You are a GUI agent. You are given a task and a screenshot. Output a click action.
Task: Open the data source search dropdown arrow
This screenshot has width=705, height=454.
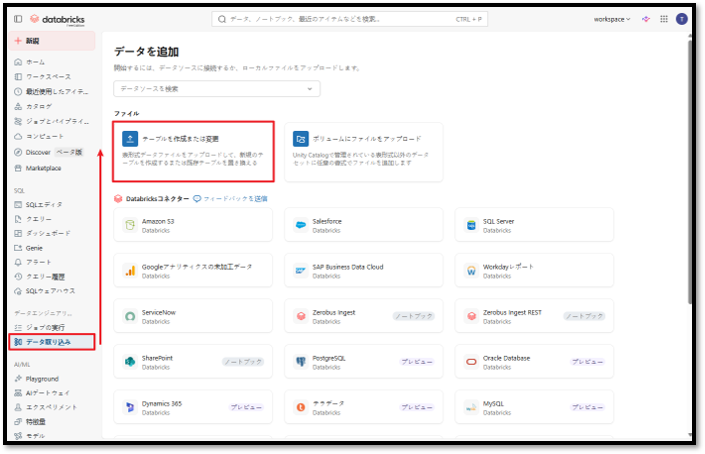[x=309, y=89]
